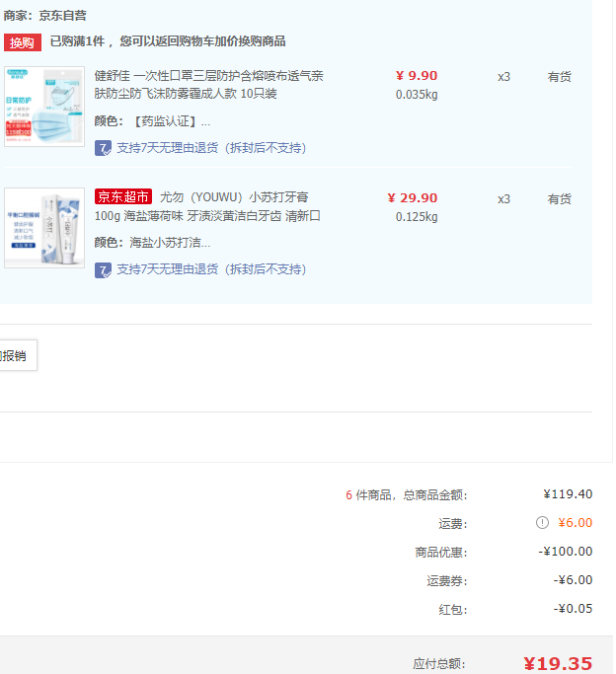Click 有货 stock status in mask row
This screenshot has height=674, width=616.
pos(560,77)
